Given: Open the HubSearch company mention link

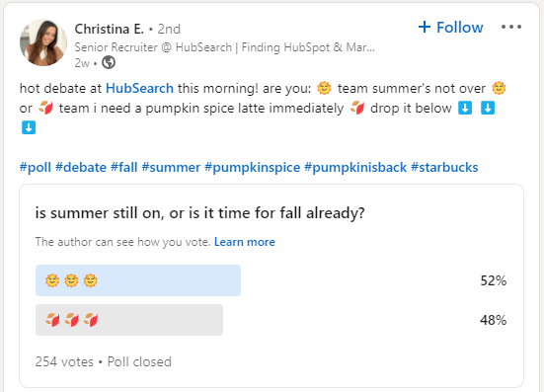Looking at the screenshot, I should pyautogui.click(x=139, y=88).
